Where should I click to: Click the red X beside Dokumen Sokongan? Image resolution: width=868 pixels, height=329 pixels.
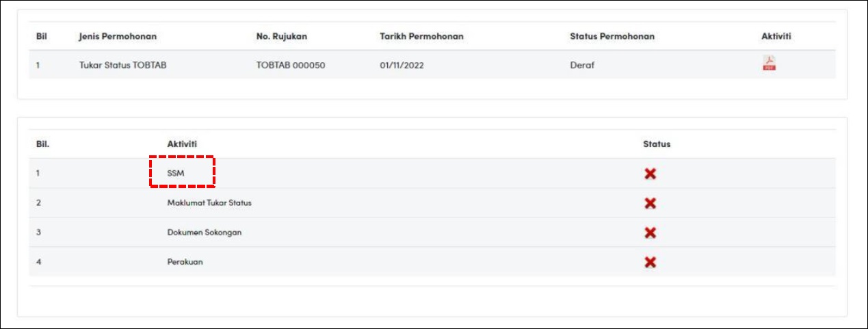[650, 233]
